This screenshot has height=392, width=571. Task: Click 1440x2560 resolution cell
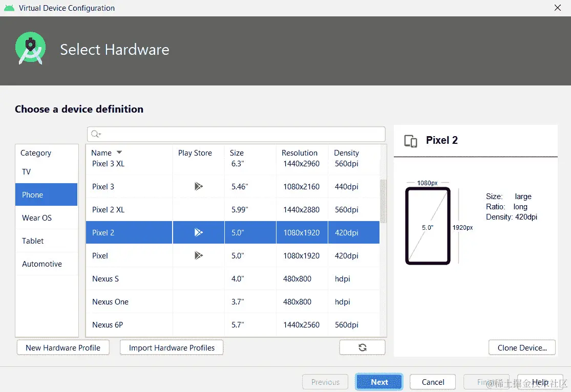301,324
